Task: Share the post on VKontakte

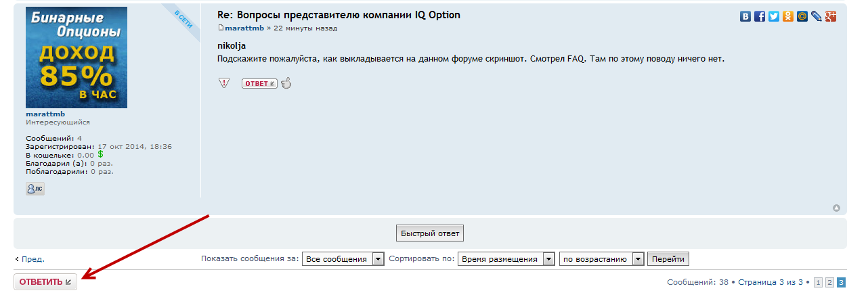Action: (x=745, y=16)
